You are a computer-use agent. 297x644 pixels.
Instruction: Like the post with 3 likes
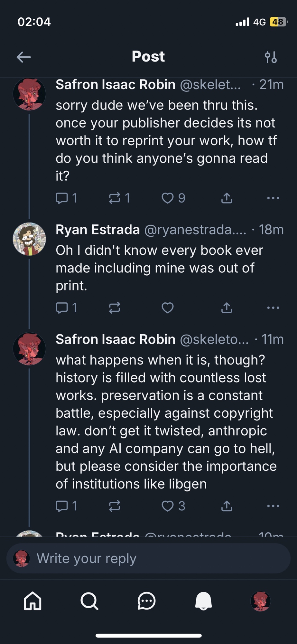point(168,506)
